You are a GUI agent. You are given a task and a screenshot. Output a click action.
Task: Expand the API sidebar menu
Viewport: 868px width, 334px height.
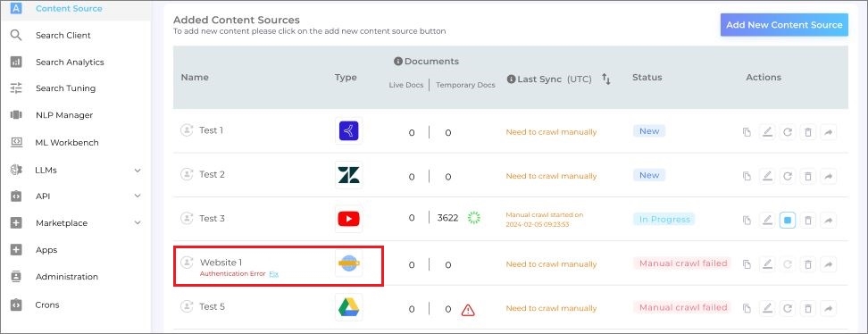(x=138, y=196)
